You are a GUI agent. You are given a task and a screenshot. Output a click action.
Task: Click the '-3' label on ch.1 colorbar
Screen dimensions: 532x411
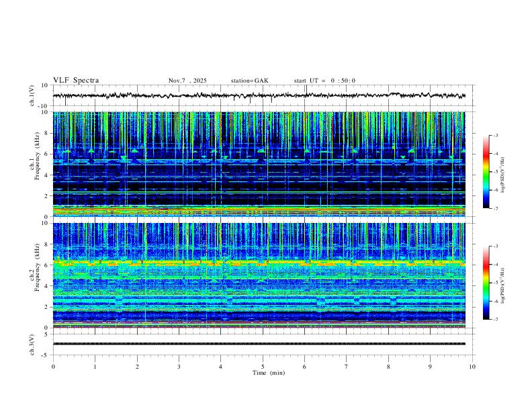495,135
